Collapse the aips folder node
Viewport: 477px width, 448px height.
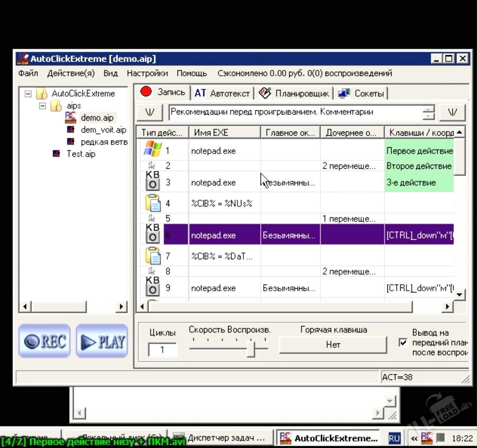tap(42, 106)
